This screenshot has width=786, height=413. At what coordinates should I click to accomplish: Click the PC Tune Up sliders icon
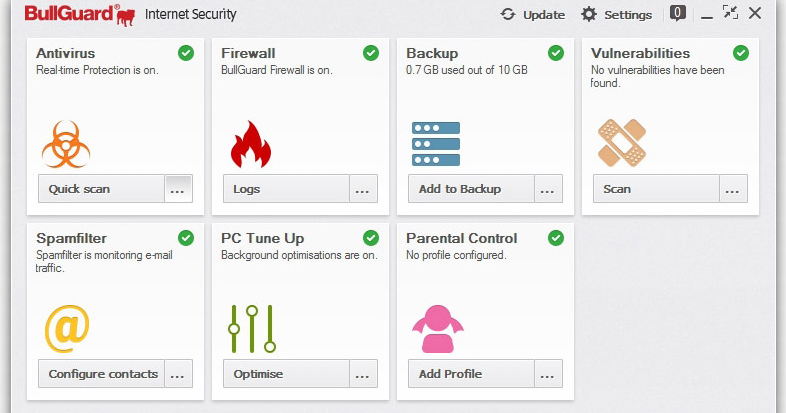252,328
